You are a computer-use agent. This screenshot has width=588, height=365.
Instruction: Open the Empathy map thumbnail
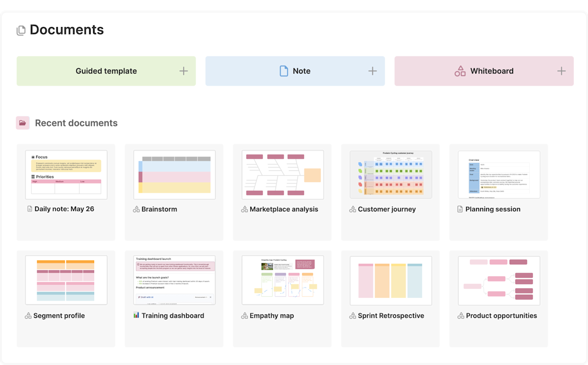pyautogui.click(x=283, y=281)
